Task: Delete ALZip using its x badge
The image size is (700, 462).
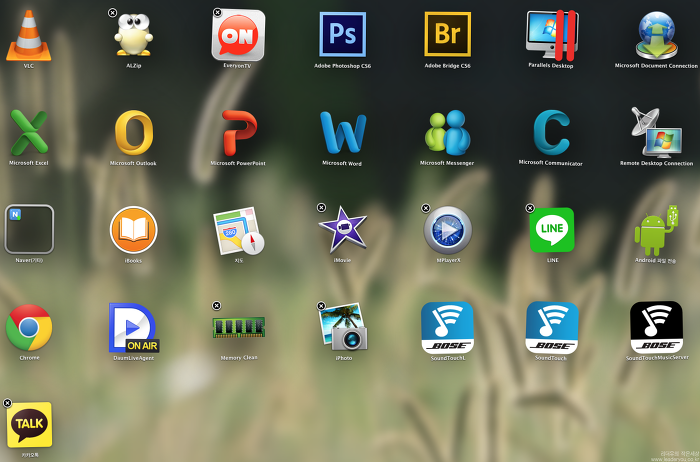Action: [112, 13]
